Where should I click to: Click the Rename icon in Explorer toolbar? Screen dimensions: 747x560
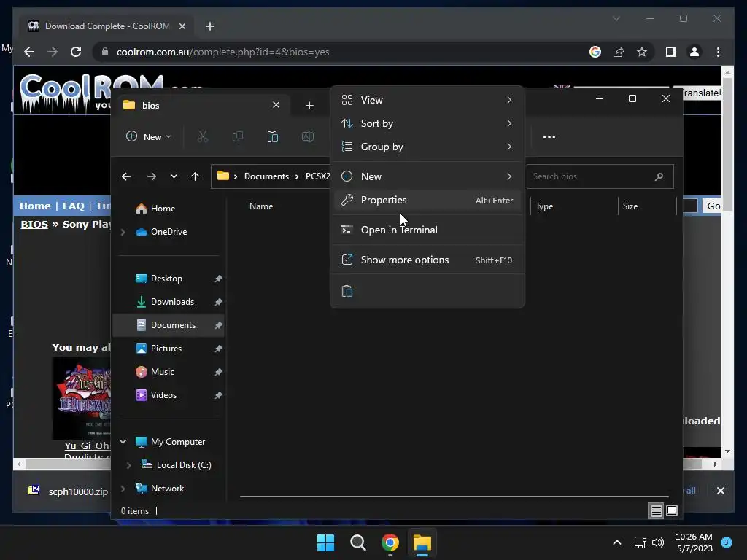coord(308,136)
